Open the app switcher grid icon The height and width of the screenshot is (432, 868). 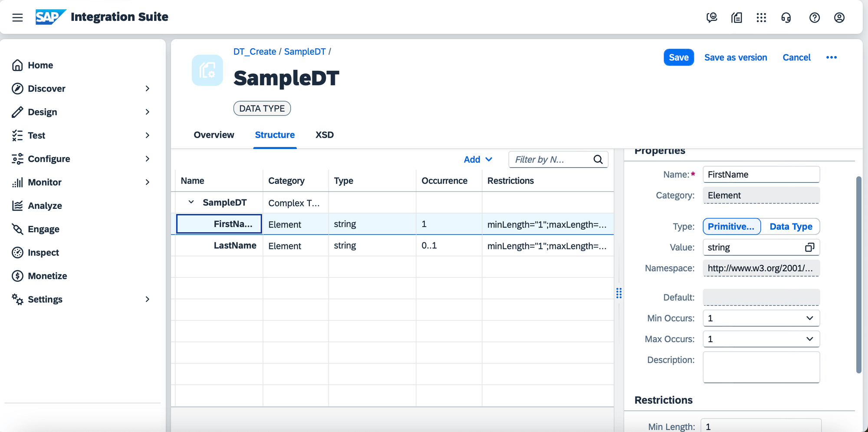[762, 18]
